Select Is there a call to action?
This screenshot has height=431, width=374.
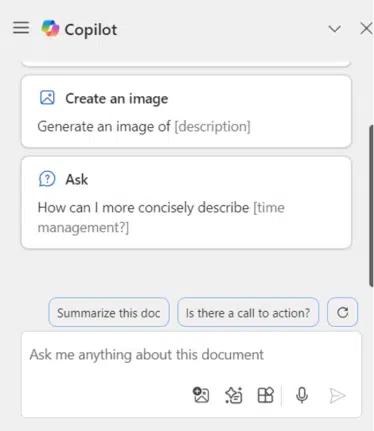(248, 312)
